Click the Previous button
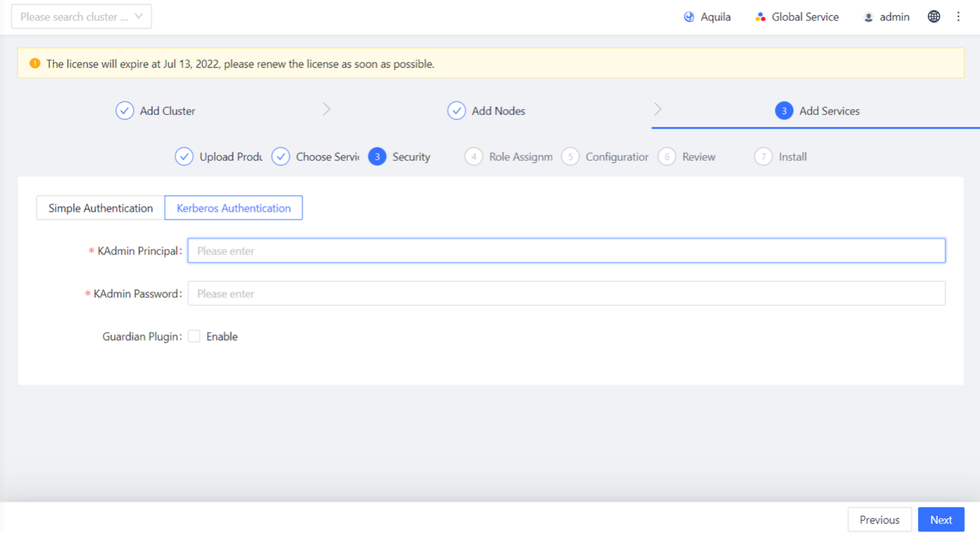Screen dimensions: 980x534 click(880, 520)
